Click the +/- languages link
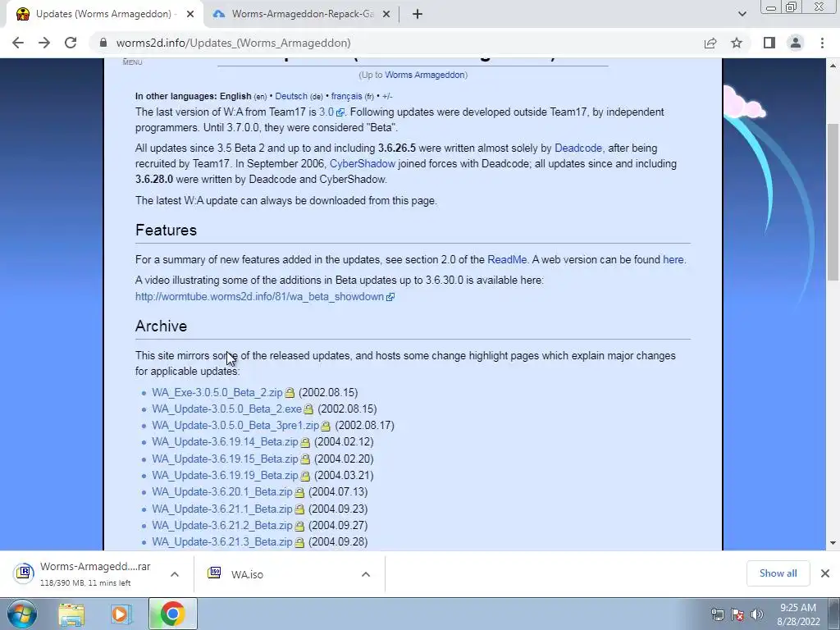Image resolution: width=840 pixels, height=630 pixels. pyautogui.click(x=387, y=97)
